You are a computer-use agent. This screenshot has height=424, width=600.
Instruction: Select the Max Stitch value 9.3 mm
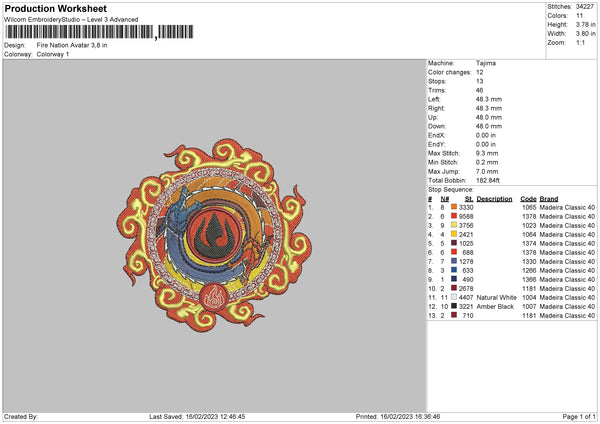click(x=487, y=153)
